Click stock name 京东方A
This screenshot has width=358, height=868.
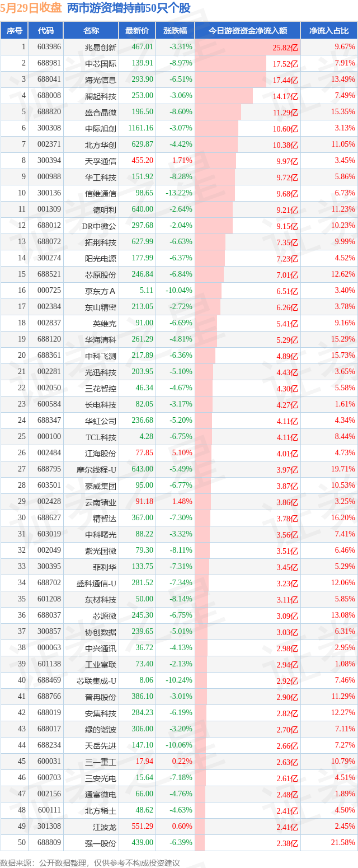100,291
